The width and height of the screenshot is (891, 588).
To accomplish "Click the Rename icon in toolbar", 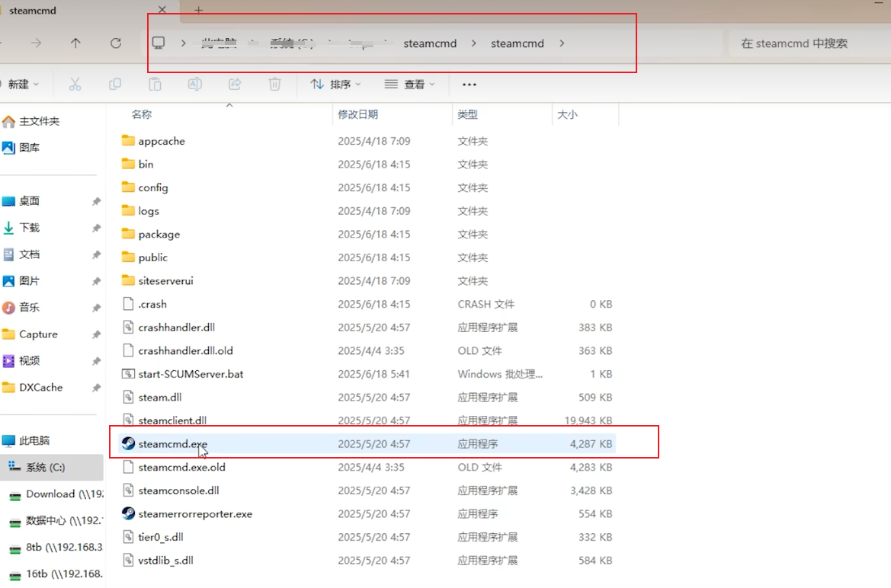I will tap(195, 85).
